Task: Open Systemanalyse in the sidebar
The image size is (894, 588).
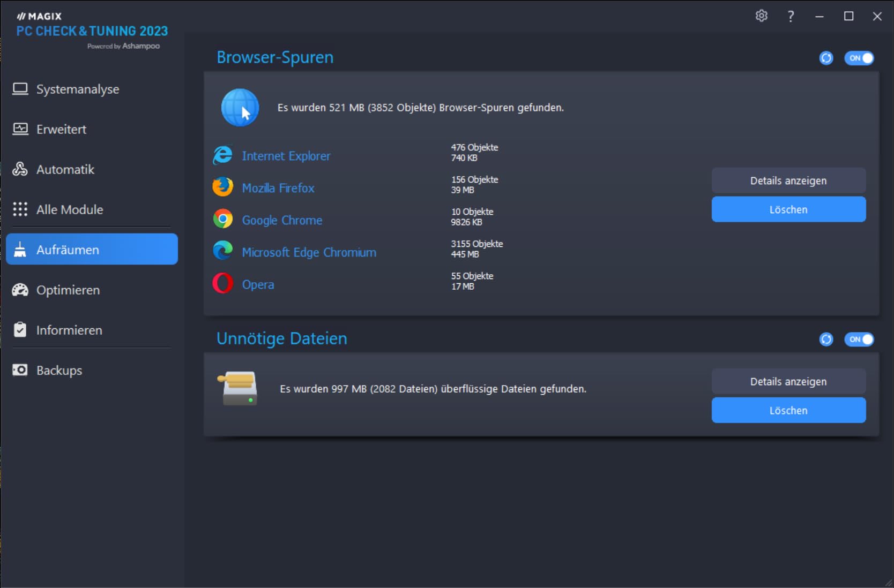Action: [x=91, y=89]
